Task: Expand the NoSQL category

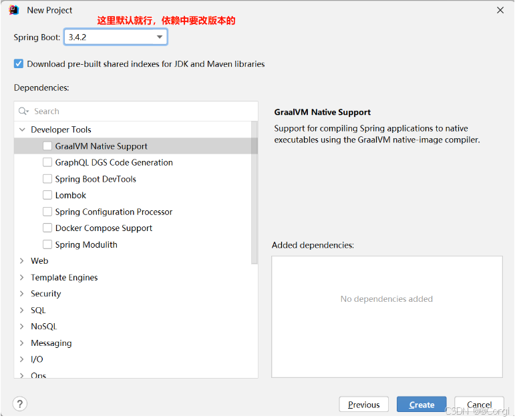Action: tap(22, 327)
